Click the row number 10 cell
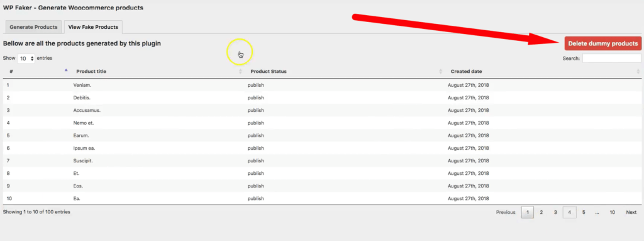 pyautogui.click(x=9, y=198)
